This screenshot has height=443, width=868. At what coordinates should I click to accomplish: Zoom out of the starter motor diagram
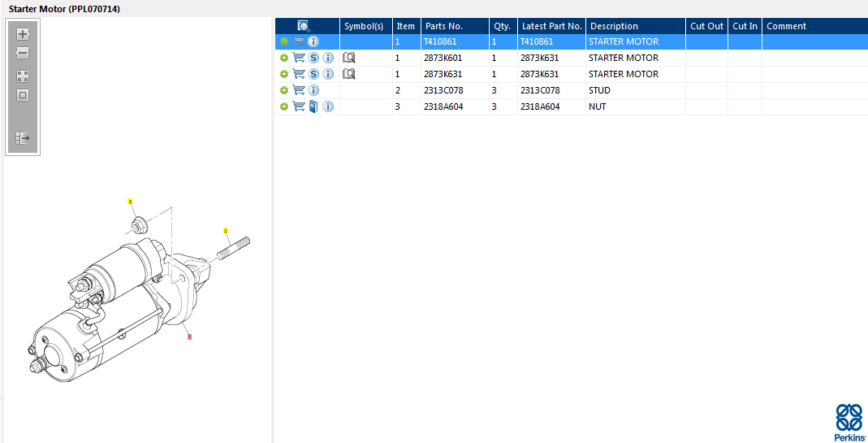(x=23, y=53)
